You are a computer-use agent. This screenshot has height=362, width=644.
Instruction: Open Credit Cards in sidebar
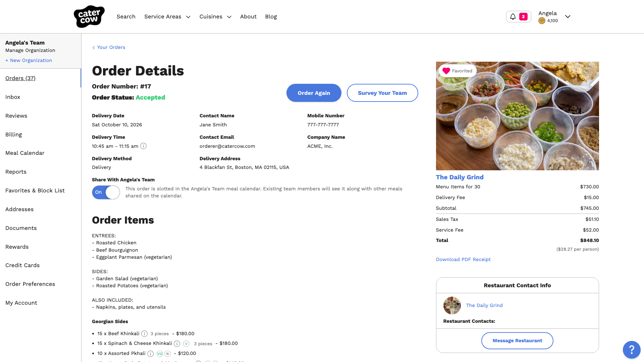tap(22, 265)
